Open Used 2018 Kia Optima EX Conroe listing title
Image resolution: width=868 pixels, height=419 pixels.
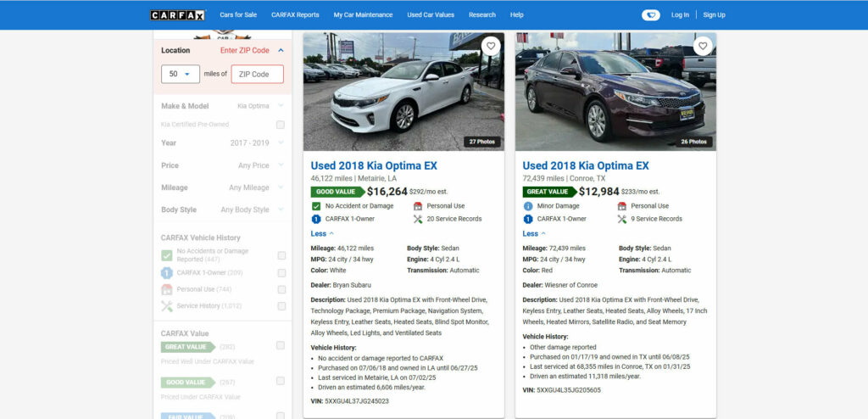click(x=586, y=165)
